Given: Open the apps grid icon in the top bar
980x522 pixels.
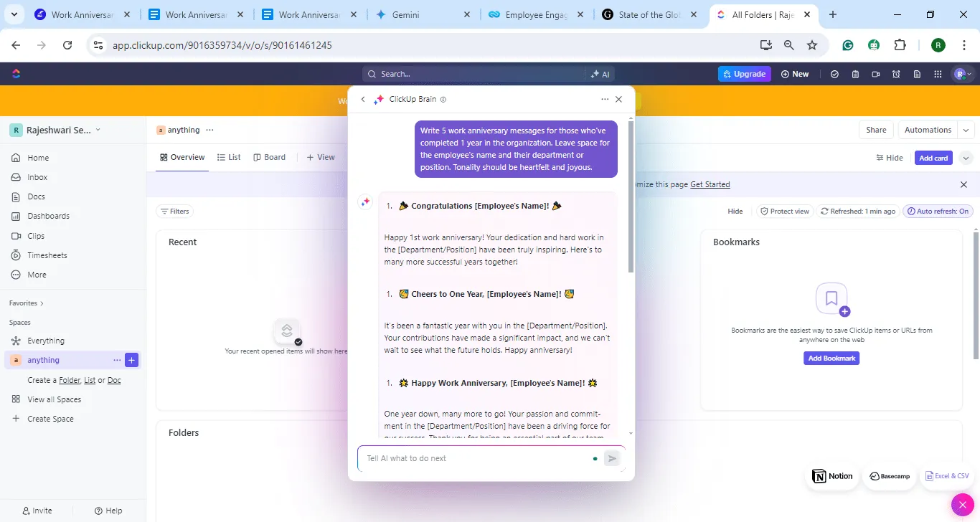Looking at the screenshot, I should (938, 74).
